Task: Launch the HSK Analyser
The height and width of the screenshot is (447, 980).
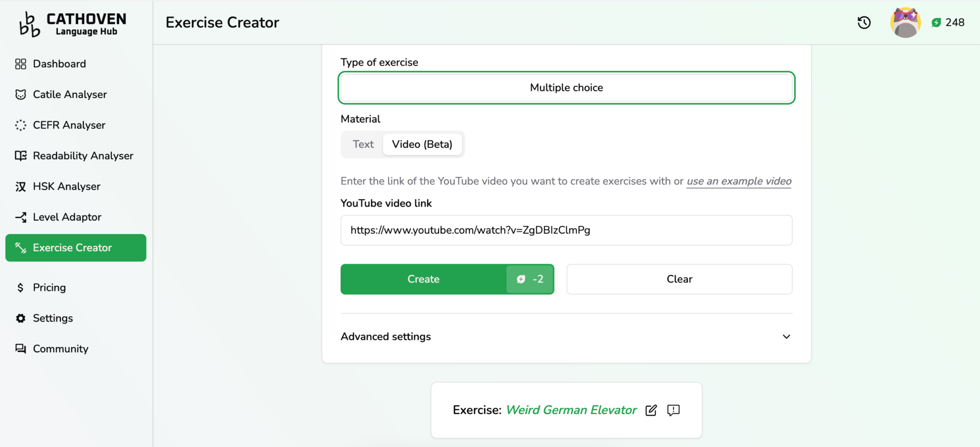Action: (67, 186)
